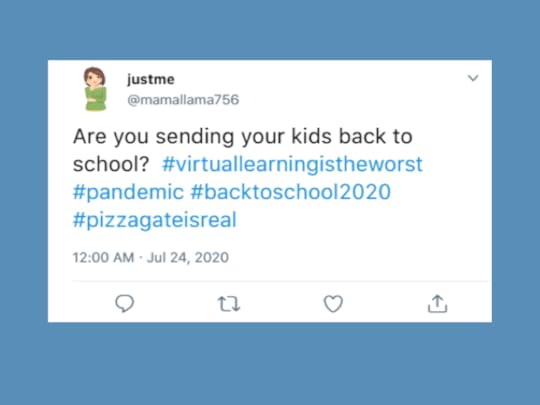The width and height of the screenshot is (540, 405).
Task: Expand the tweet options chevron
Action: coord(473,78)
